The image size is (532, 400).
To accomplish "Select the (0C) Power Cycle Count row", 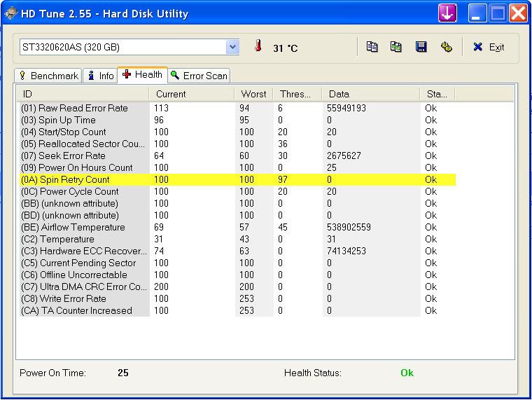I will click(x=237, y=191).
